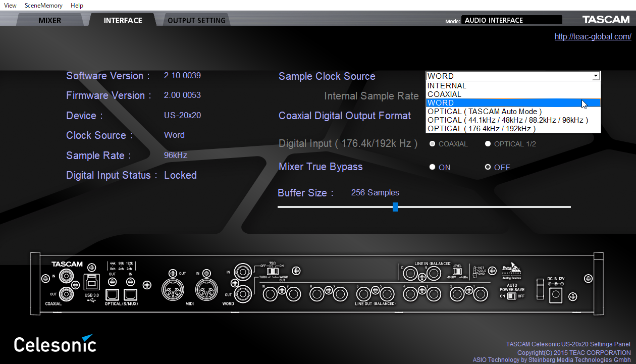The width and height of the screenshot is (636, 364).
Task: Select WORD in the clock source list
Action: [x=513, y=103]
